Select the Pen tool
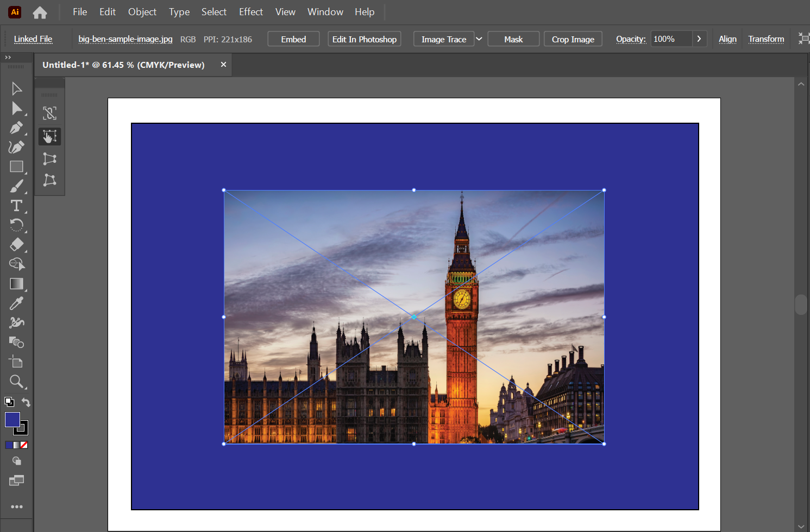 (x=16, y=128)
